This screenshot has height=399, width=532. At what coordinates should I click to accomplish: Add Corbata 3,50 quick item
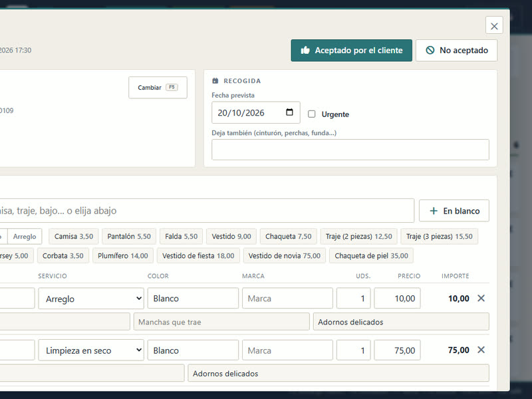63,256
